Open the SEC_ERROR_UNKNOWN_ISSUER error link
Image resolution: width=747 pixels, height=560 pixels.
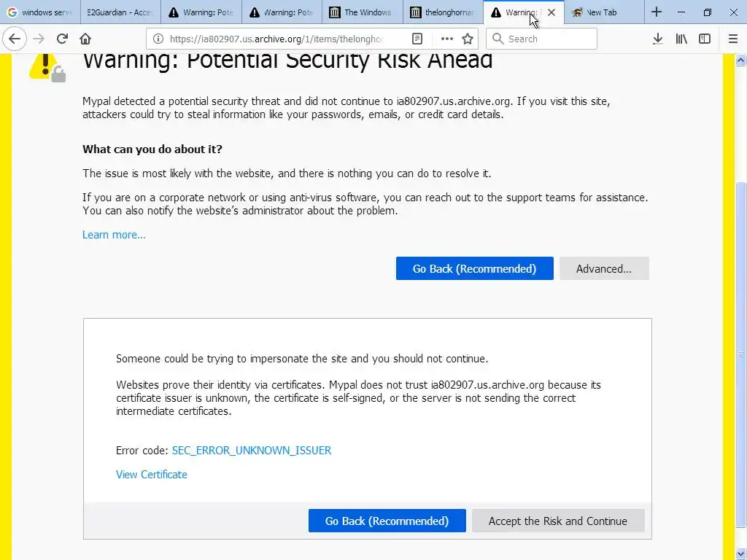(x=251, y=451)
